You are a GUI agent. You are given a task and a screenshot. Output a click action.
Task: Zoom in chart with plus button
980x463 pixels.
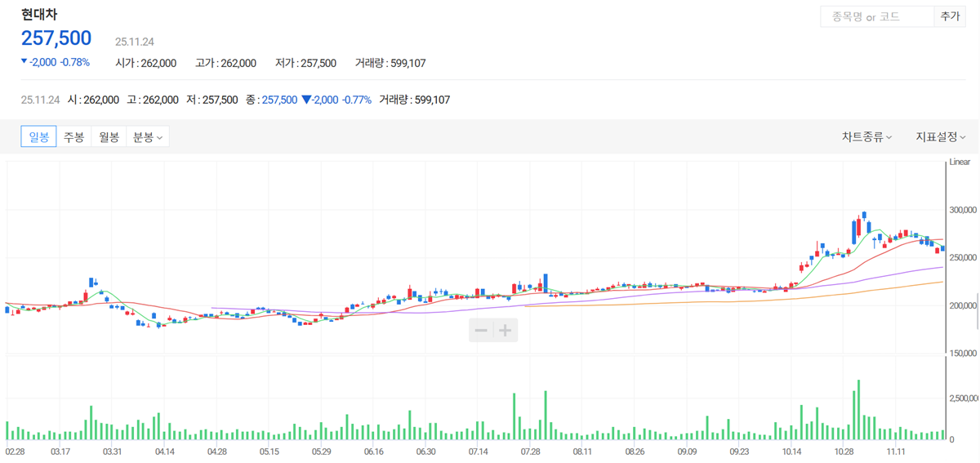pyautogui.click(x=506, y=330)
